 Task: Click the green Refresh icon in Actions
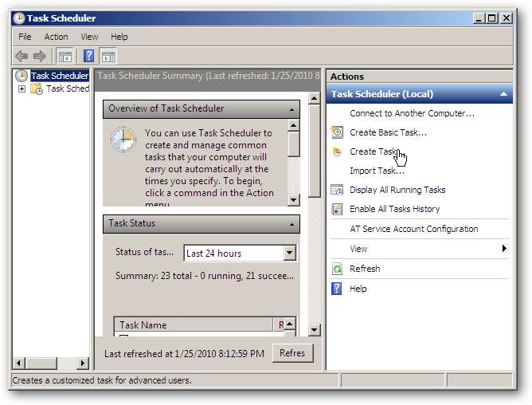(x=337, y=269)
